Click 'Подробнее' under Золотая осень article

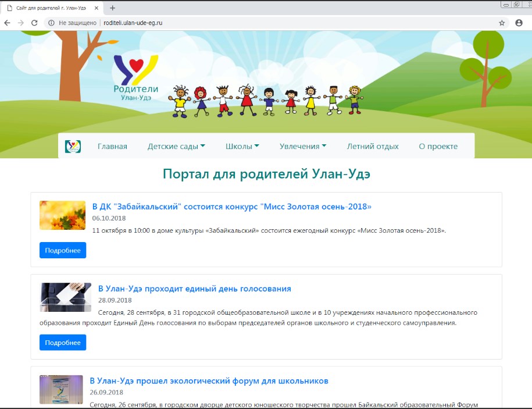coord(63,250)
